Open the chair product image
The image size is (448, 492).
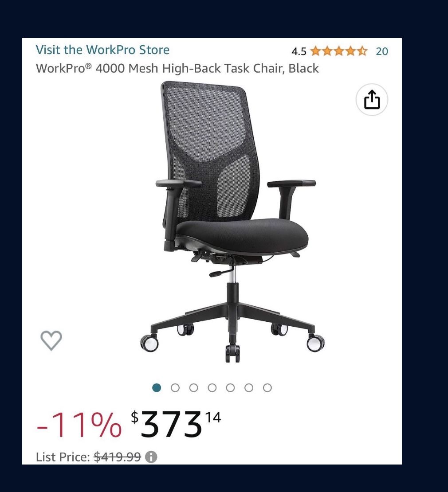click(232, 222)
